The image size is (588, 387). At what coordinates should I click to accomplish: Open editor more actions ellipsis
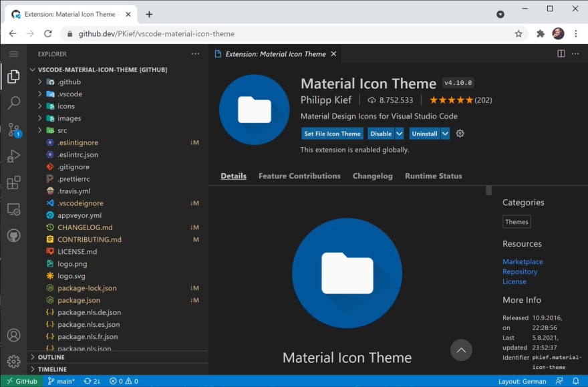pyautogui.click(x=575, y=53)
